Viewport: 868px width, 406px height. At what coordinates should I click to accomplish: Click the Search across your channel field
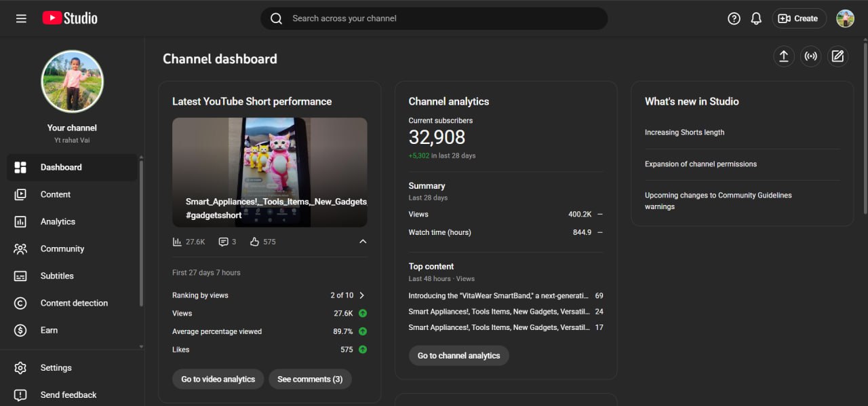pyautogui.click(x=434, y=18)
